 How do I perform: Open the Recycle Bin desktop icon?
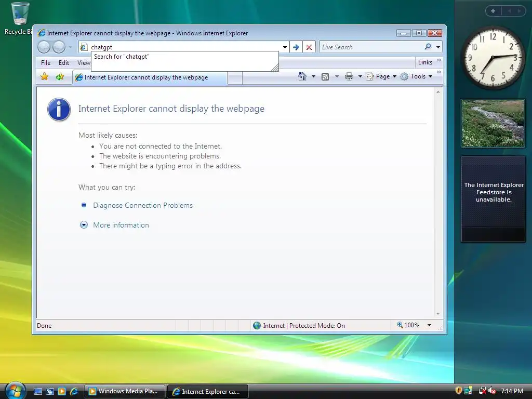[20, 19]
